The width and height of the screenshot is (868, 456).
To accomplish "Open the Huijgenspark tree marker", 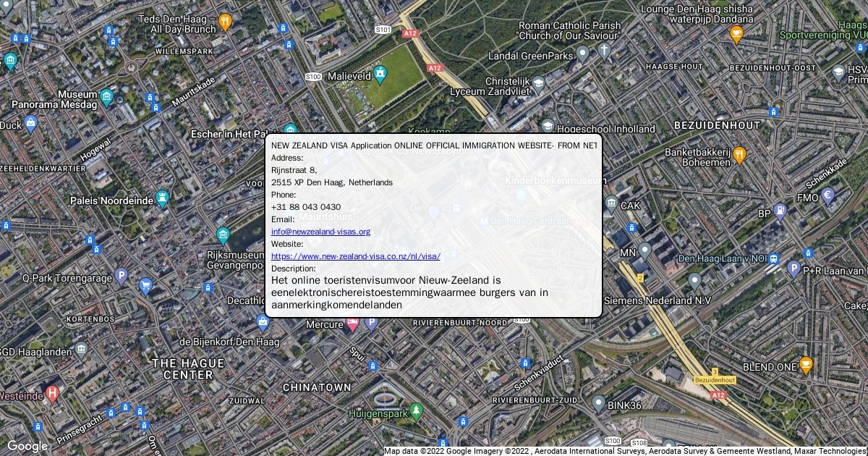I will [416, 413].
